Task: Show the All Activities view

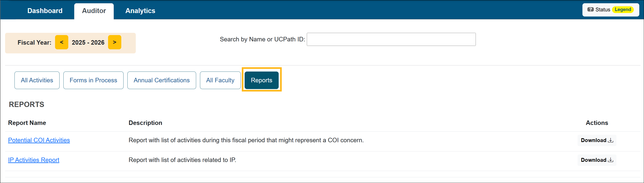Action: (37, 80)
